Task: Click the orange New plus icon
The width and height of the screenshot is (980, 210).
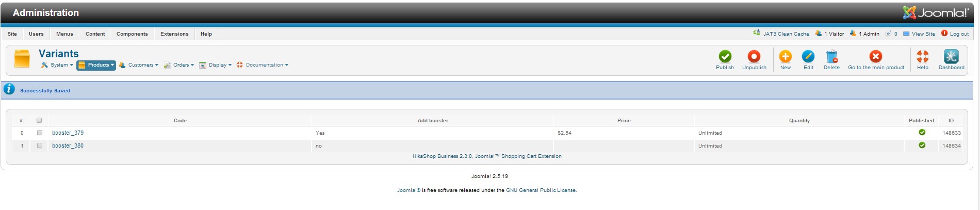Action: pyautogui.click(x=785, y=56)
